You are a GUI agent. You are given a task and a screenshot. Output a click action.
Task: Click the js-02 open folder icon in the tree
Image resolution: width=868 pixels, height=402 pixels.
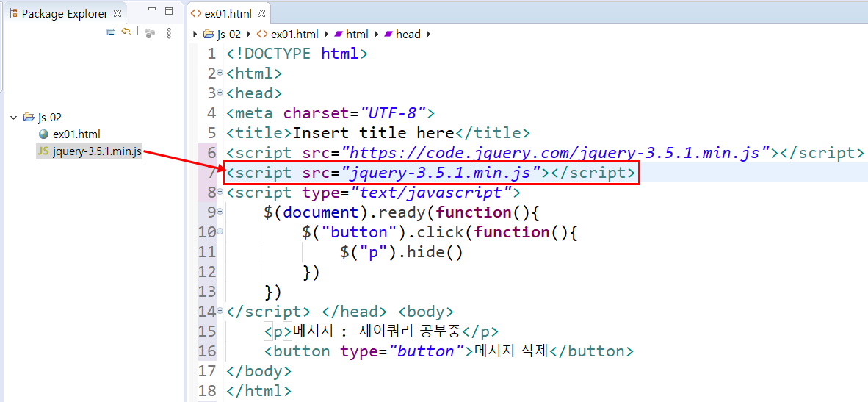point(28,117)
